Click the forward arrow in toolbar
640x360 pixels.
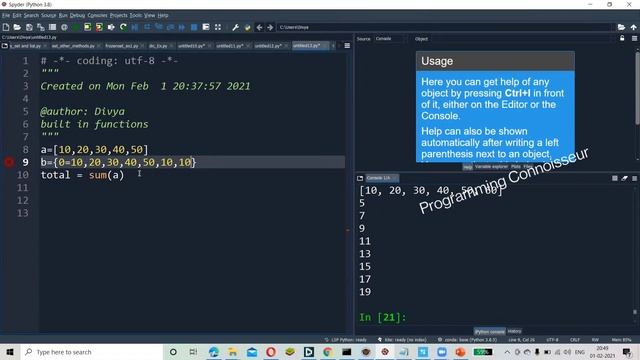(x=270, y=27)
